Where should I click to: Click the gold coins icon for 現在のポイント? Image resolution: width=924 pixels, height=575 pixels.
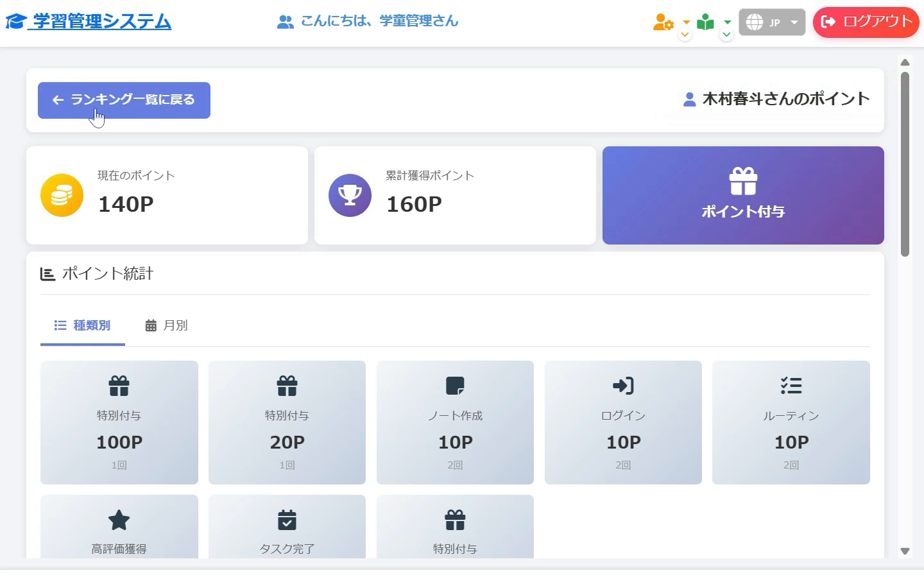click(x=62, y=195)
